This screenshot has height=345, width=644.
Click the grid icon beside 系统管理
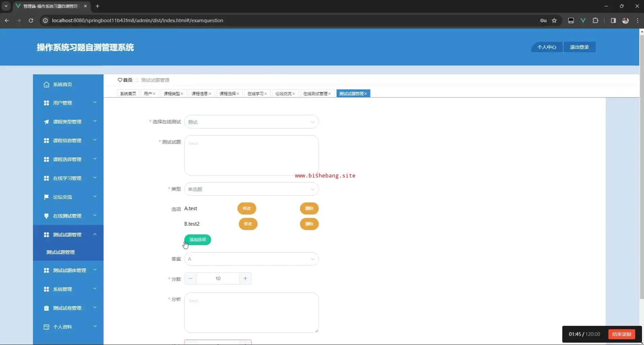coord(46,289)
